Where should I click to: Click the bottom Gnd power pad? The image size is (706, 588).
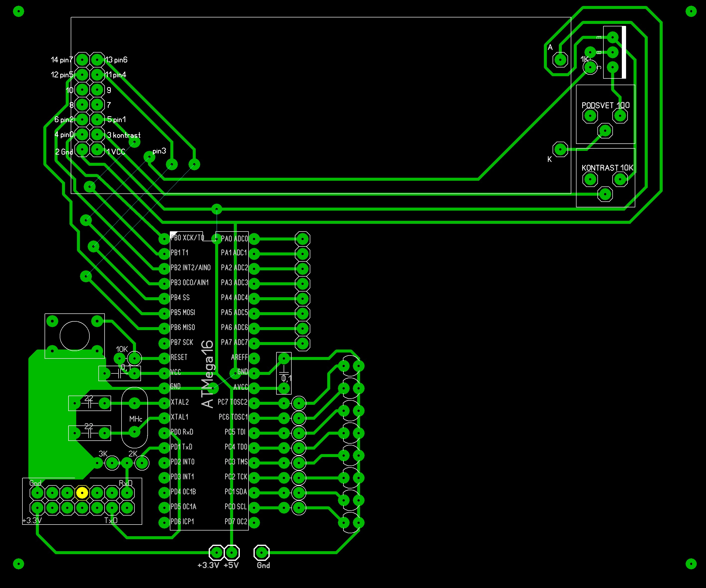coord(261,552)
